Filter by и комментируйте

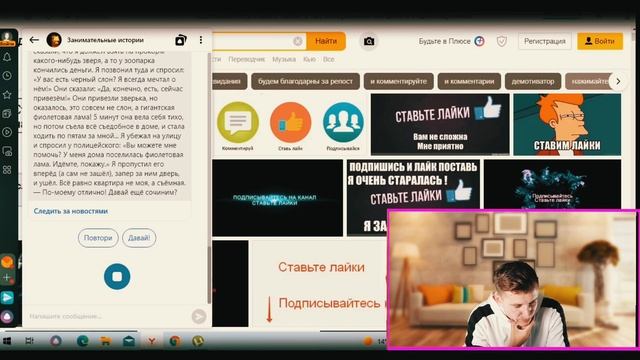tap(398, 81)
